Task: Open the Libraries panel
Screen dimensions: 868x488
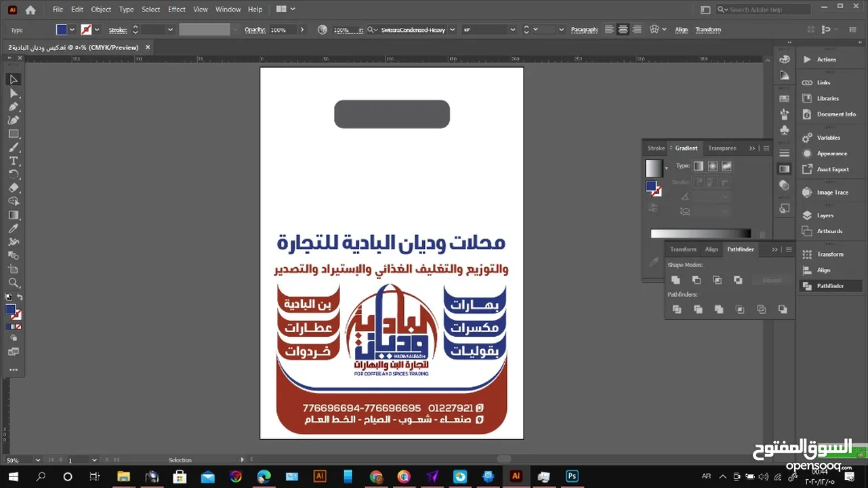Action: pos(827,98)
